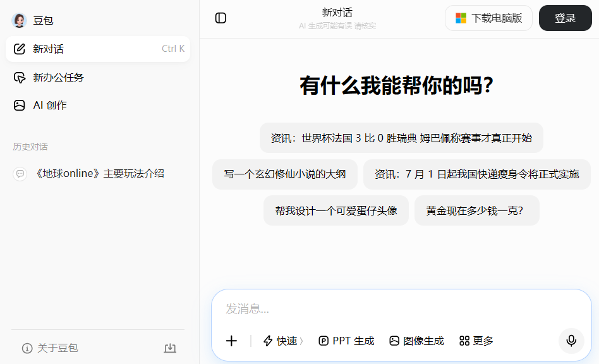Select the 帮我设计一个可爱蛋仔头像 suggestion

click(336, 210)
